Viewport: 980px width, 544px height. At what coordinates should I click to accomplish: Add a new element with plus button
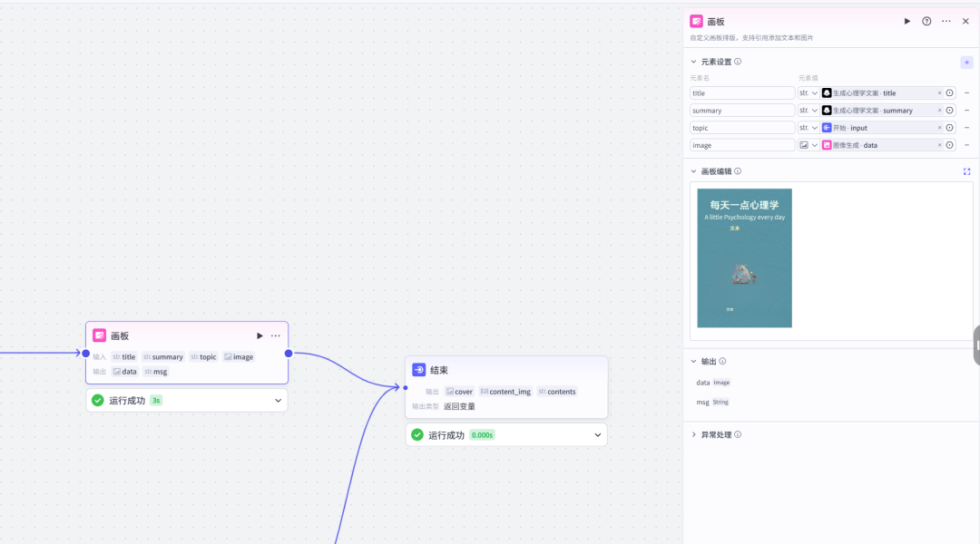click(x=967, y=63)
